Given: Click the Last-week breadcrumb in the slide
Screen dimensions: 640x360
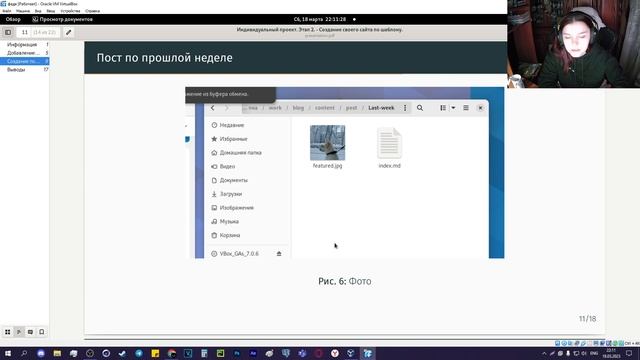Looking at the screenshot, I should [x=381, y=108].
